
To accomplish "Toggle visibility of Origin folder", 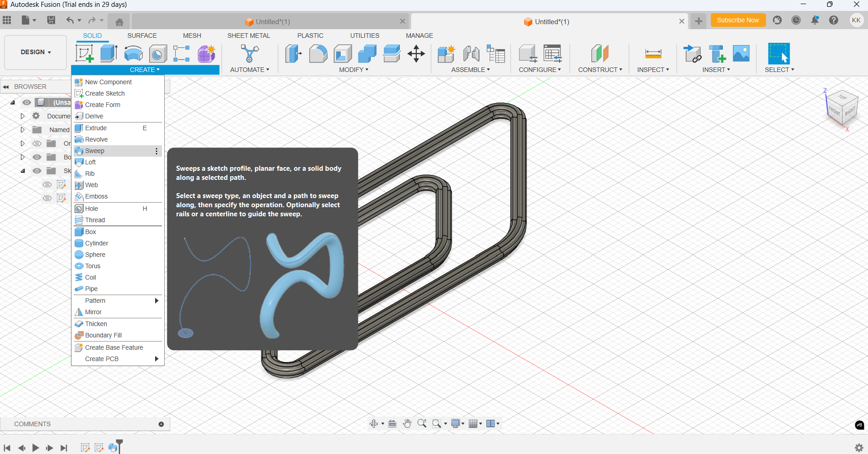I will coord(37,143).
